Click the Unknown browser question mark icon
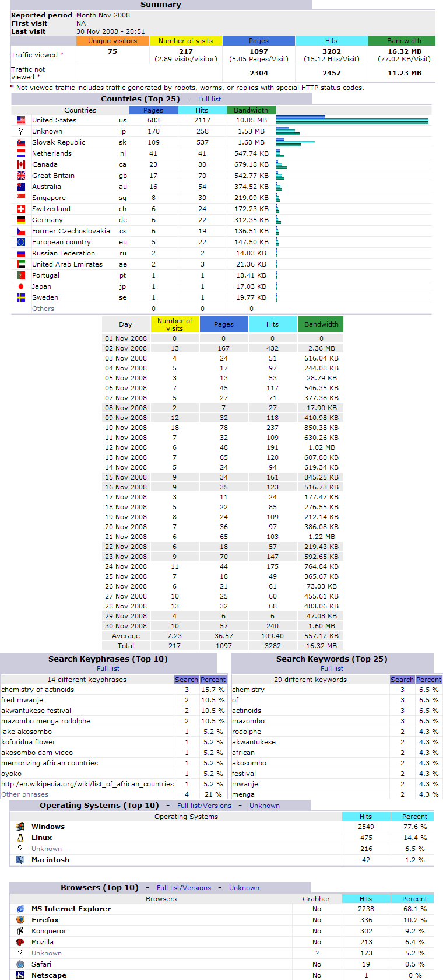Image resolution: width=443 pixels, height=980 pixels. [x=20, y=953]
